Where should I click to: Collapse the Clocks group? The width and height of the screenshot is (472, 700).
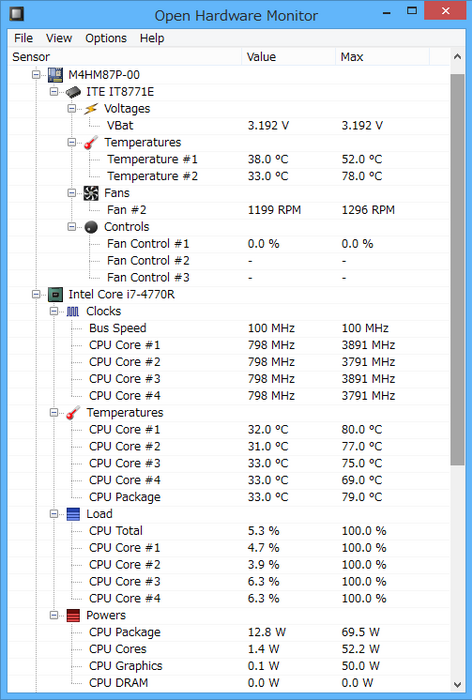(x=54, y=311)
